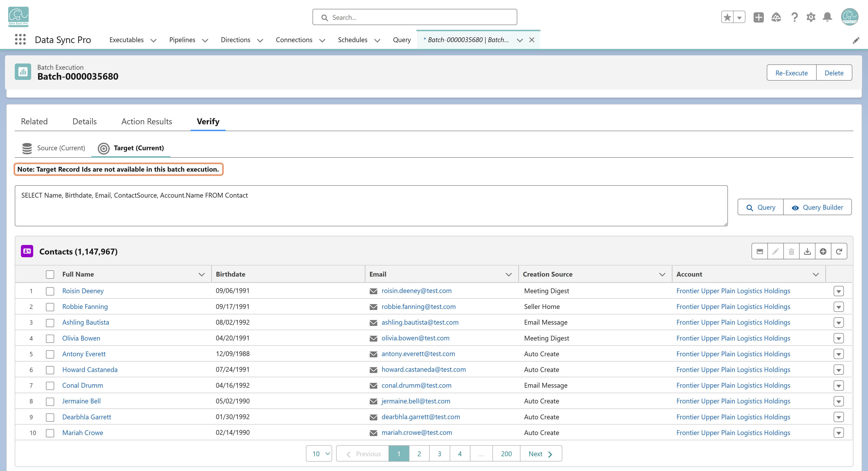
Task: Click the global create plus icon
Action: point(759,17)
